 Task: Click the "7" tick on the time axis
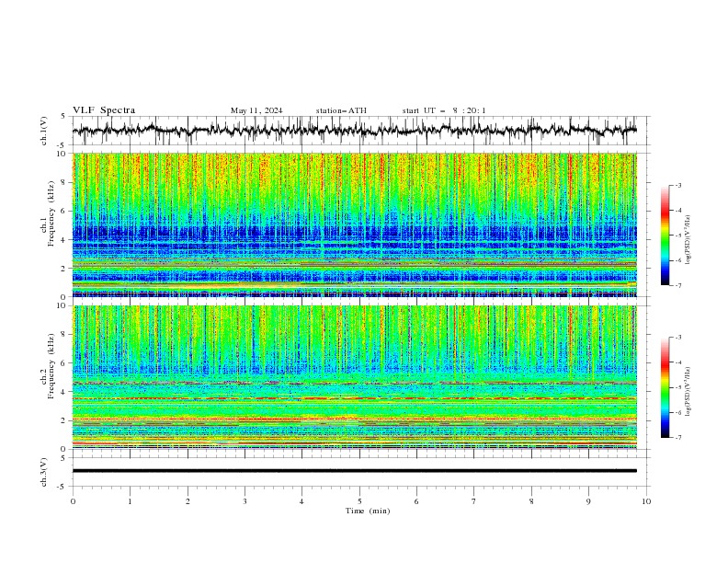(x=474, y=501)
